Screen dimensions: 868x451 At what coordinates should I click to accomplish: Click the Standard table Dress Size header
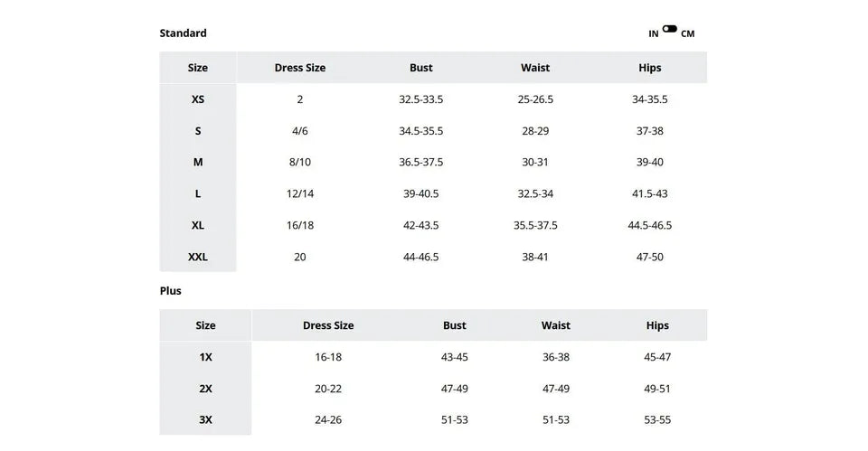(300, 68)
